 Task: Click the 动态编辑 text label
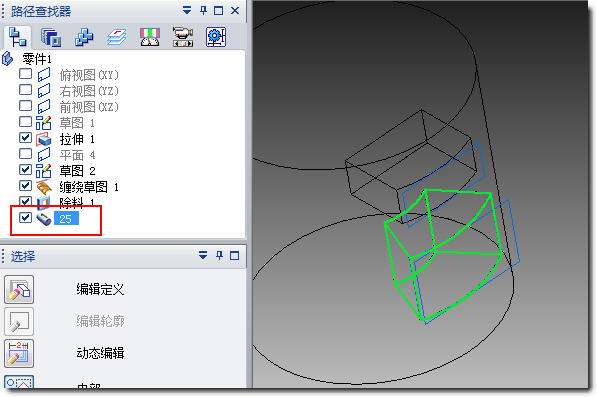(100, 353)
